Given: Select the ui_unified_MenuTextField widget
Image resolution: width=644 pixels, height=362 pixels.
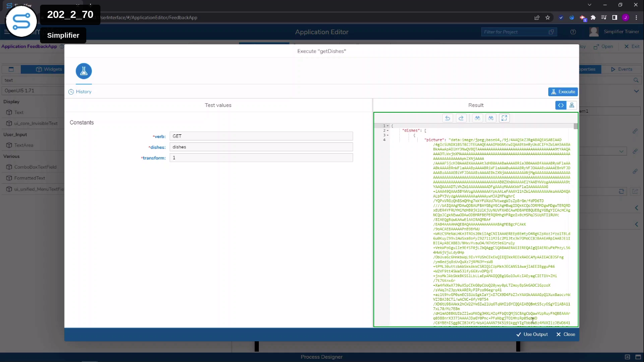Looking at the screenshot, I should (x=39, y=189).
